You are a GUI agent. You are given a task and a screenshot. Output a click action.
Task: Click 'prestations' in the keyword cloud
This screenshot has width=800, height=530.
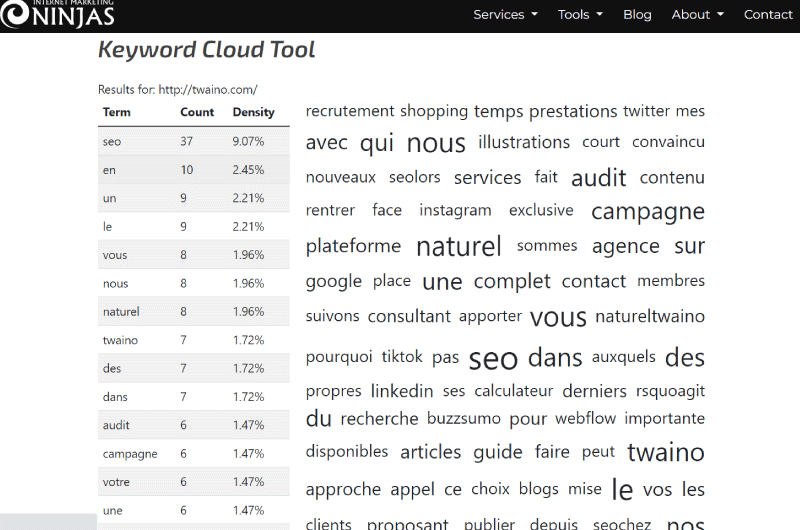[x=573, y=111]
